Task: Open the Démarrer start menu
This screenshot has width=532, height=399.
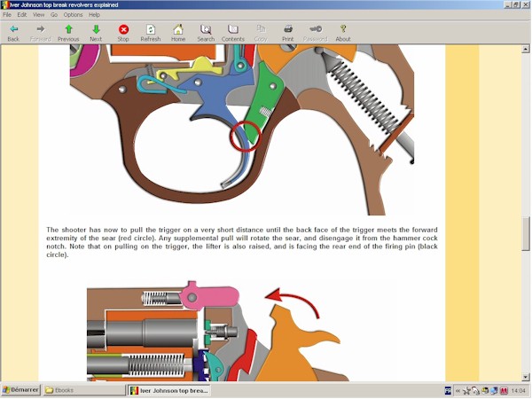Action: (x=20, y=390)
